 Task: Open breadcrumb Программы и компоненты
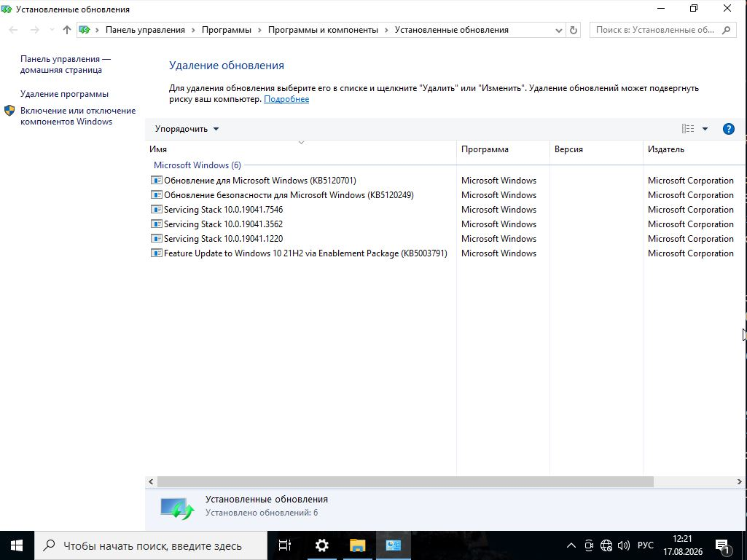click(323, 30)
